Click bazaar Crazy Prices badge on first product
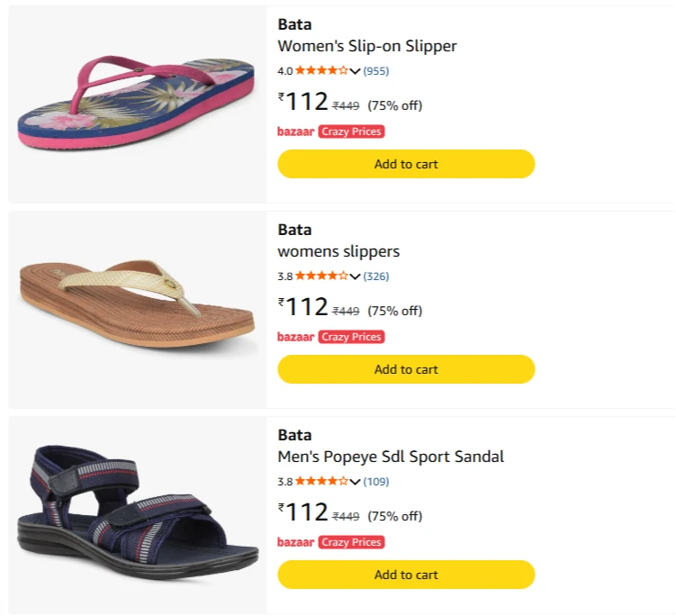This screenshot has height=616, width=676. click(330, 131)
